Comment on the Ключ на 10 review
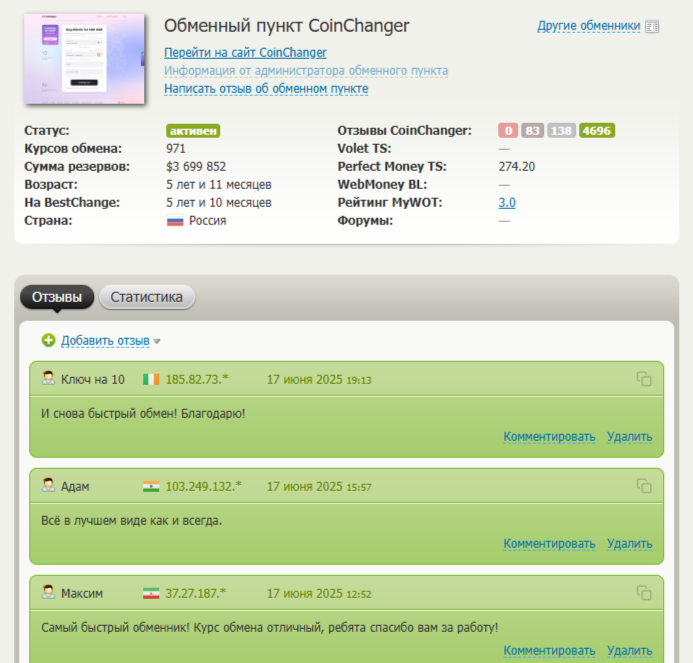 [549, 437]
